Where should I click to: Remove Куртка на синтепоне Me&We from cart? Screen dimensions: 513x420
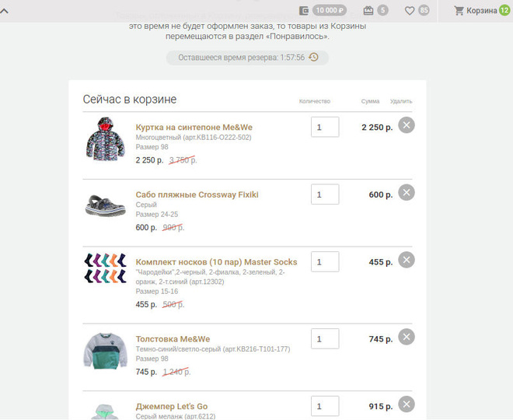point(407,125)
